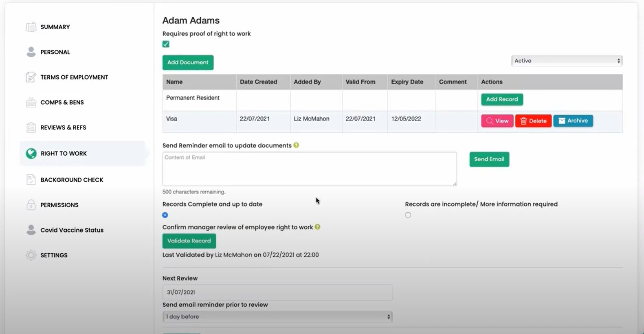Image resolution: width=644 pixels, height=334 pixels.
Task: Open the '1 day before' reminder dropdown
Action: [x=277, y=317]
